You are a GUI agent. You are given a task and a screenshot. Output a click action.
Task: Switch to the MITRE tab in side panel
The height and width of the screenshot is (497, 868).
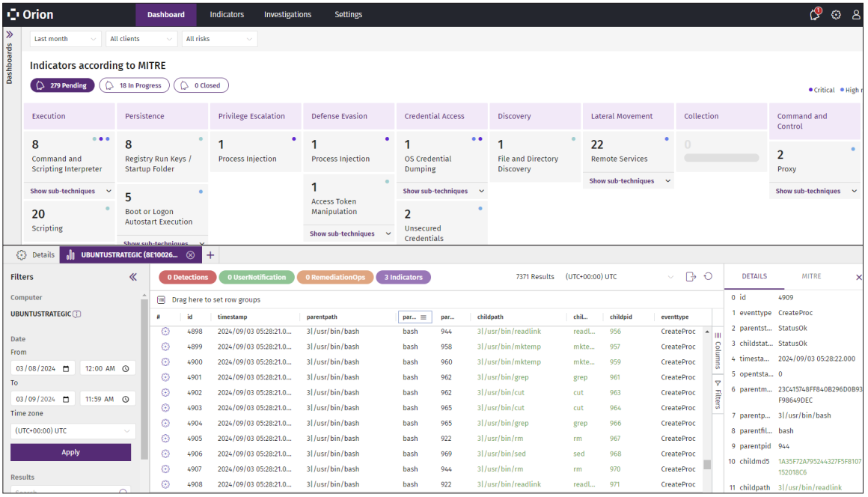coord(811,276)
